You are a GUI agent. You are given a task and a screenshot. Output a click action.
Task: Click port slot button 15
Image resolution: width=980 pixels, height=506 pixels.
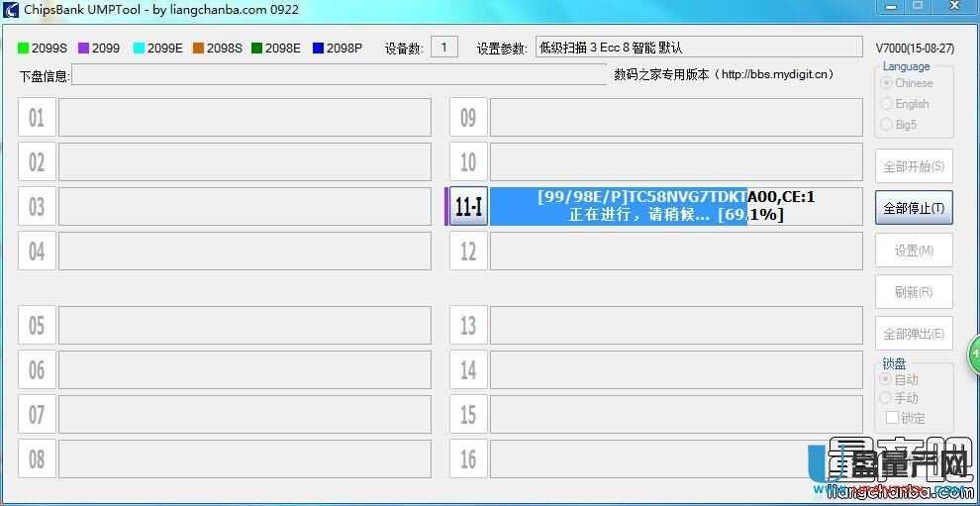(468, 415)
